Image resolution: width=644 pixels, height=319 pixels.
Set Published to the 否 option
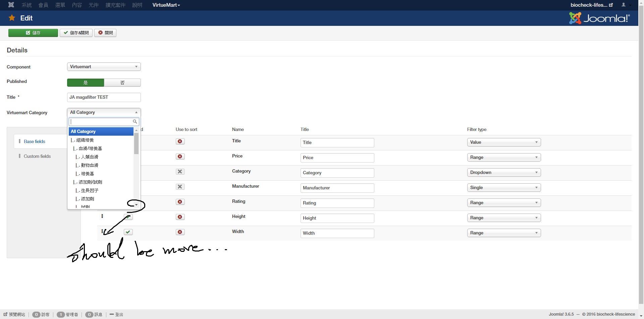(x=122, y=83)
